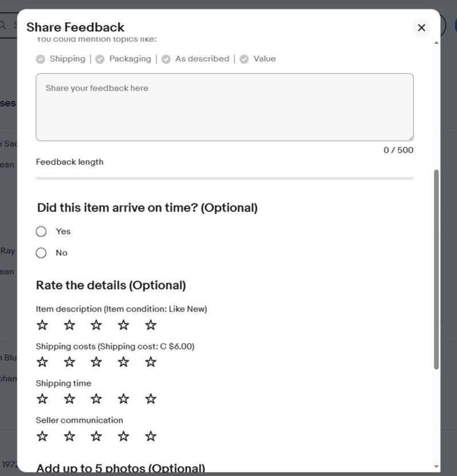This screenshot has height=476, width=457.
Task: Click the scroll down arrow in dialog
Action: pyautogui.click(x=436, y=466)
